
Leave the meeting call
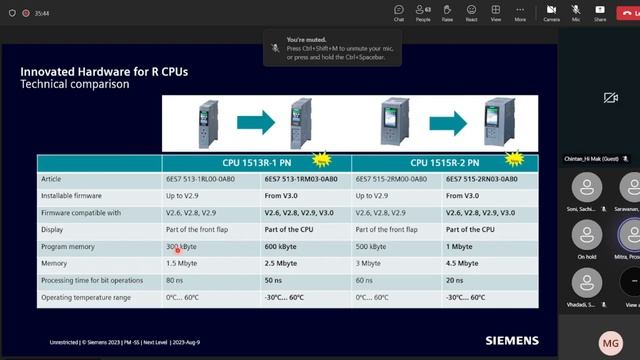coord(629,13)
